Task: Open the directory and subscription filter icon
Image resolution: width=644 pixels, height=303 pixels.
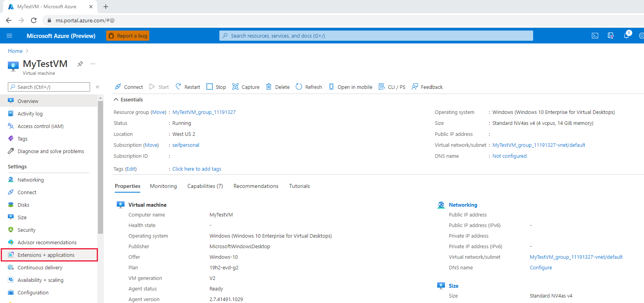Action: 610,36
